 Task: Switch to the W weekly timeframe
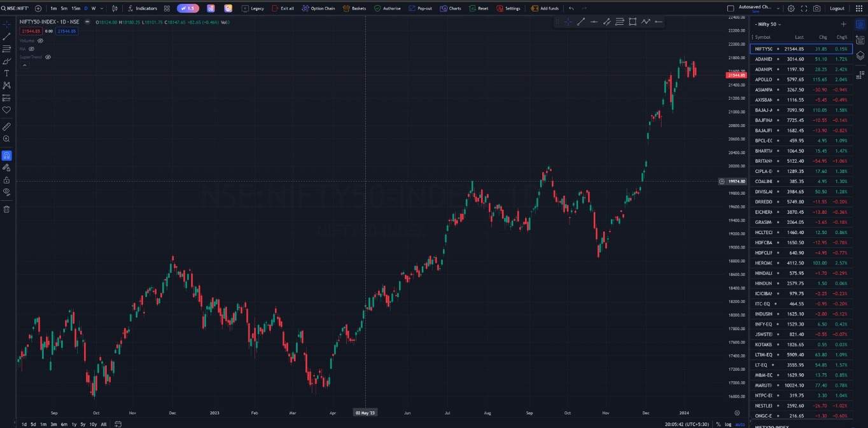pos(93,8)
